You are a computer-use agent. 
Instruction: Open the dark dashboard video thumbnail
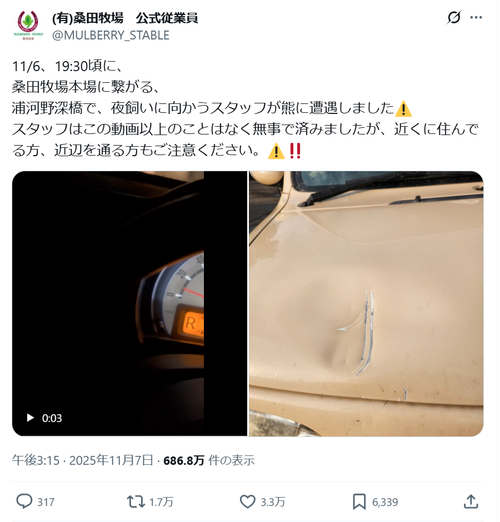(130, 304)
